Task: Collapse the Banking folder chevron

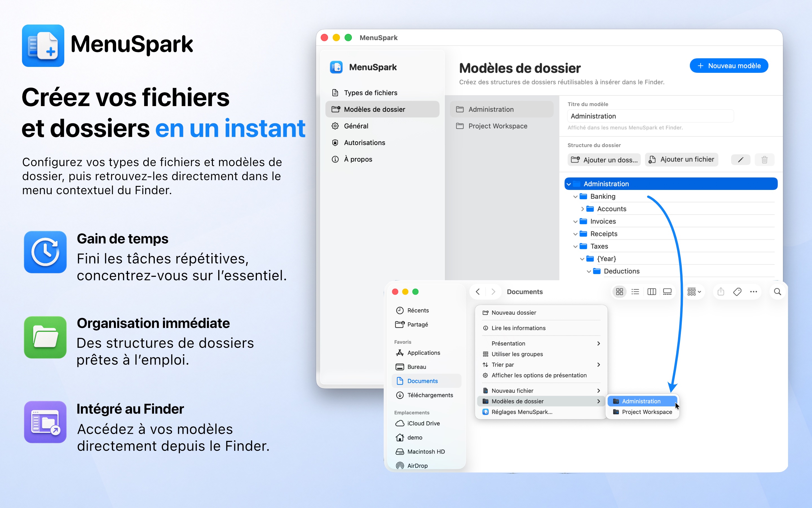Action: pos(575,196)
